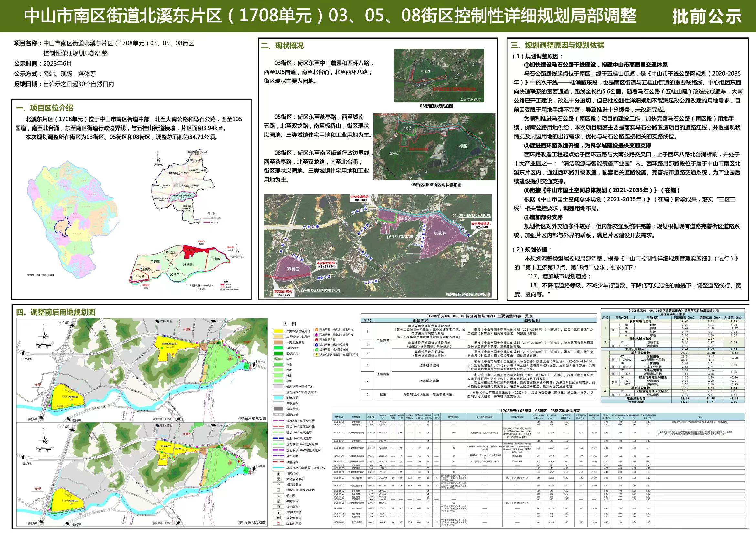Click the 四、调整前后用地规划图 heading
This screenshot has height=535, width=756.
(x=56, y=312)
